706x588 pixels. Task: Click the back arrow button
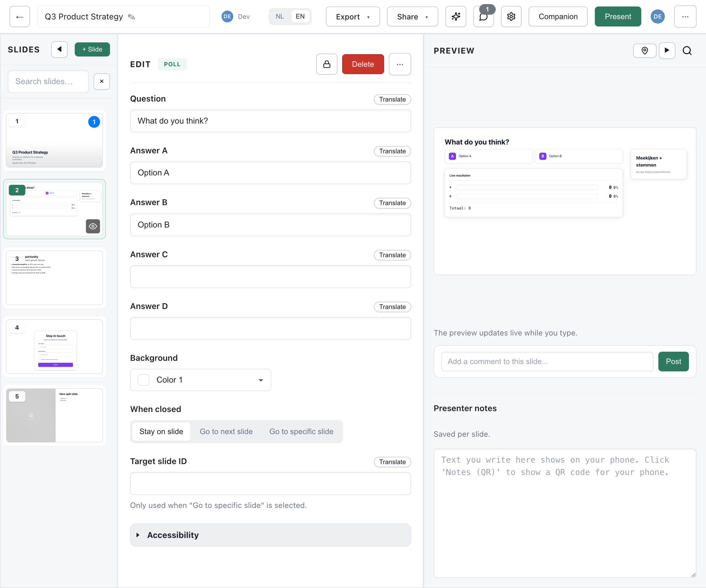point(19,16)
